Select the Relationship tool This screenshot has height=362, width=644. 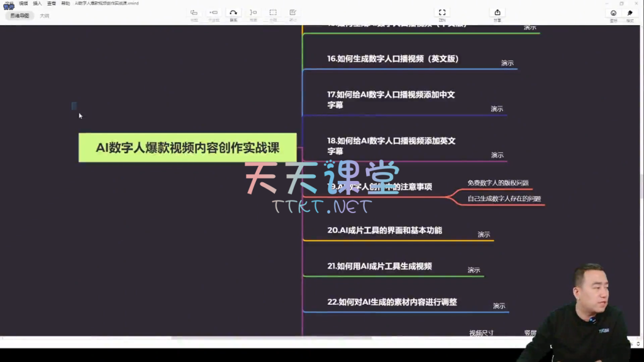pos(233,13)
